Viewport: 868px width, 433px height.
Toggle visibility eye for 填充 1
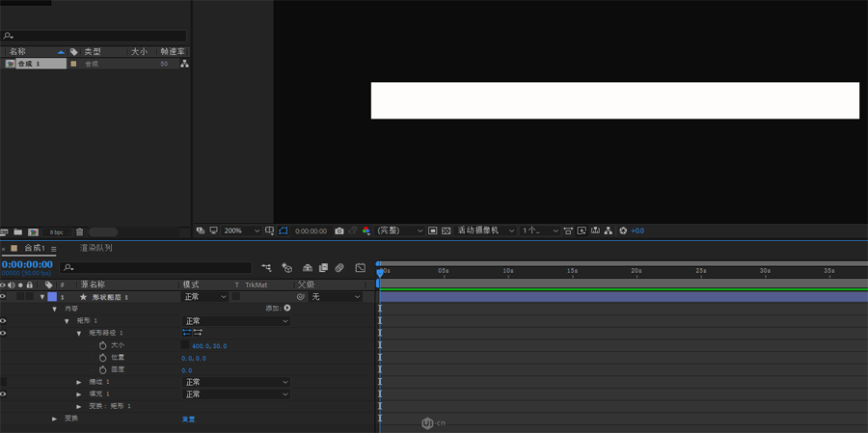(3, 394)
